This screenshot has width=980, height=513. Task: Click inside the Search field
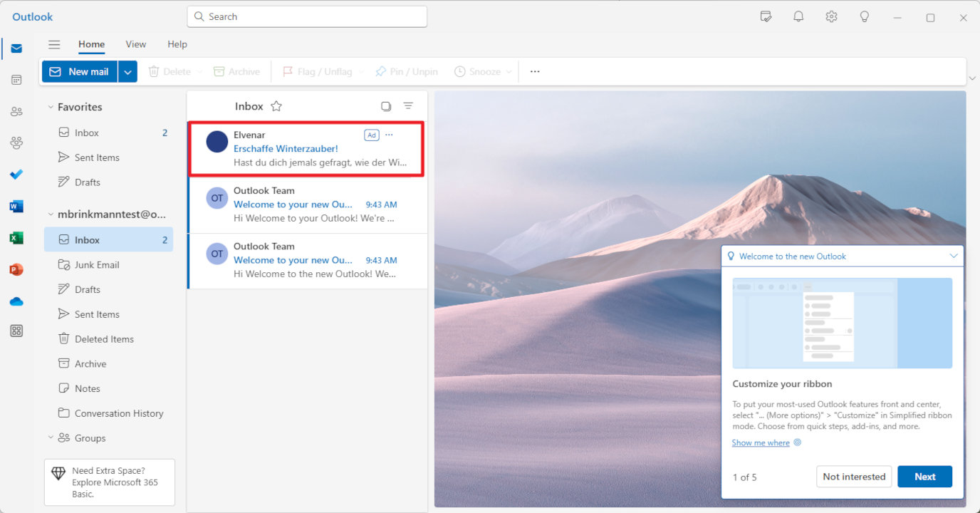click(306, 16)
